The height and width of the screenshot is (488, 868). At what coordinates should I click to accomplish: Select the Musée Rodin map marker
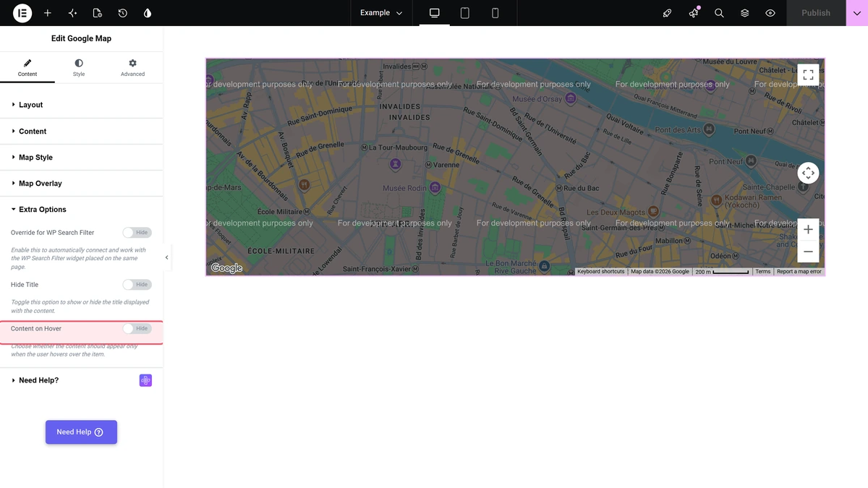point(435,188)
